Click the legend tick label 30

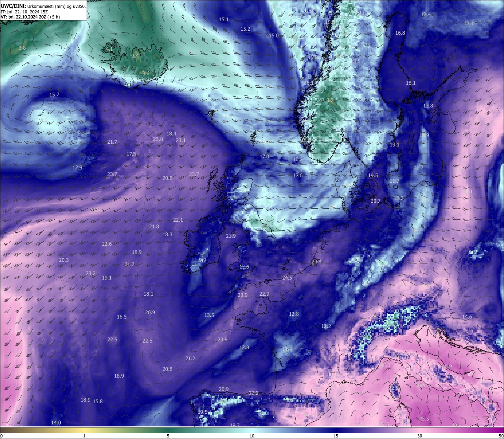point(420,436)
